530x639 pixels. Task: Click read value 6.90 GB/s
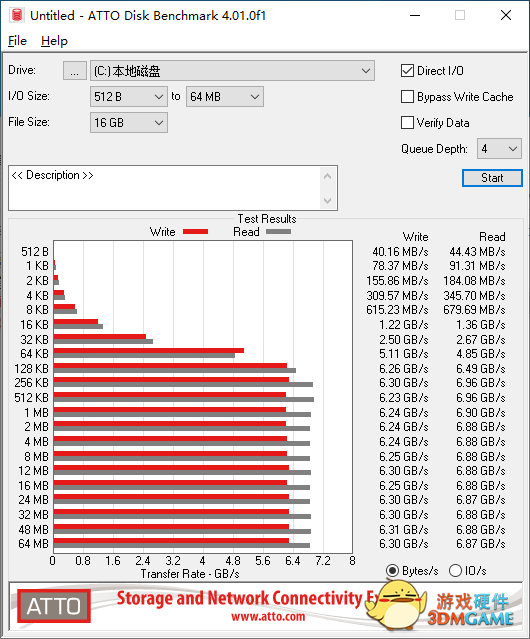481,413
